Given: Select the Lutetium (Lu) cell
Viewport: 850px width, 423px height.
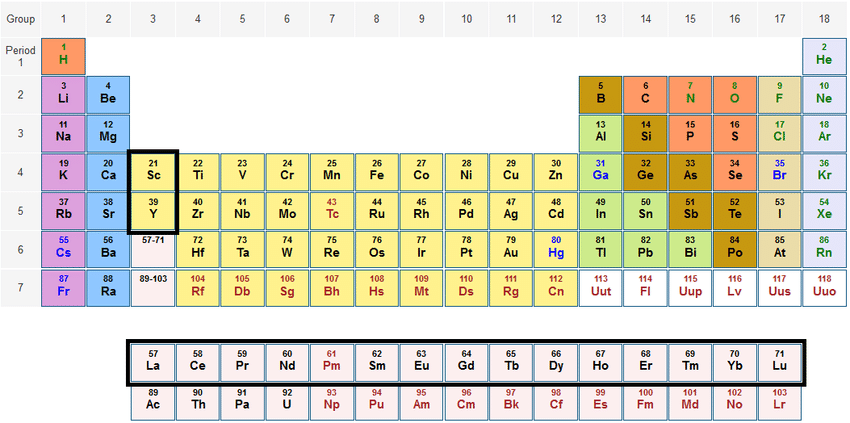Looking at the screenshot, I should 779,361.
